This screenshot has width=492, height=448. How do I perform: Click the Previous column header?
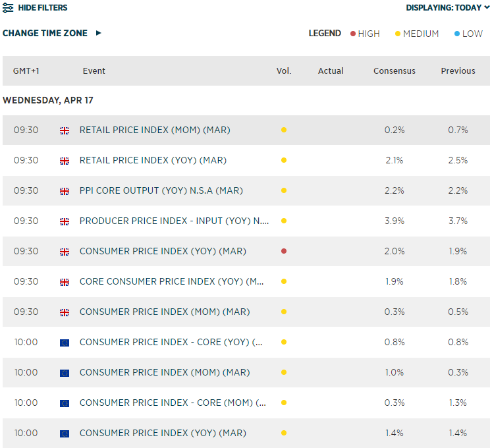(x=458, y=71)
